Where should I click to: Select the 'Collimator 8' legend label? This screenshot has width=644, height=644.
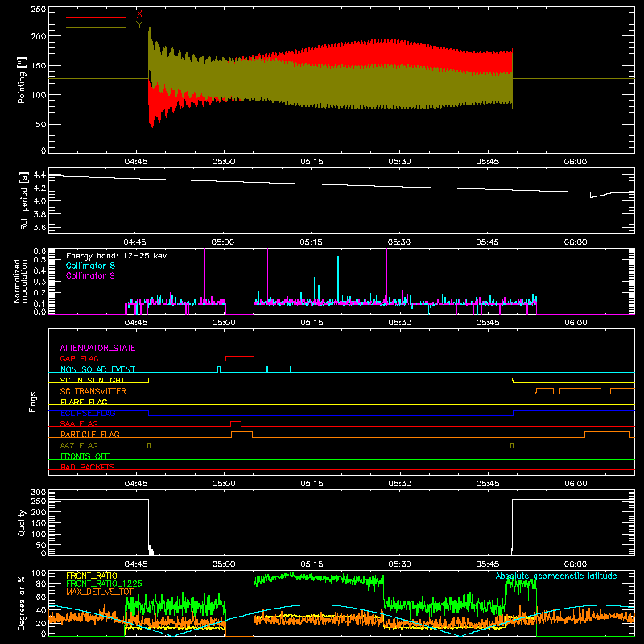click(90, 266)
